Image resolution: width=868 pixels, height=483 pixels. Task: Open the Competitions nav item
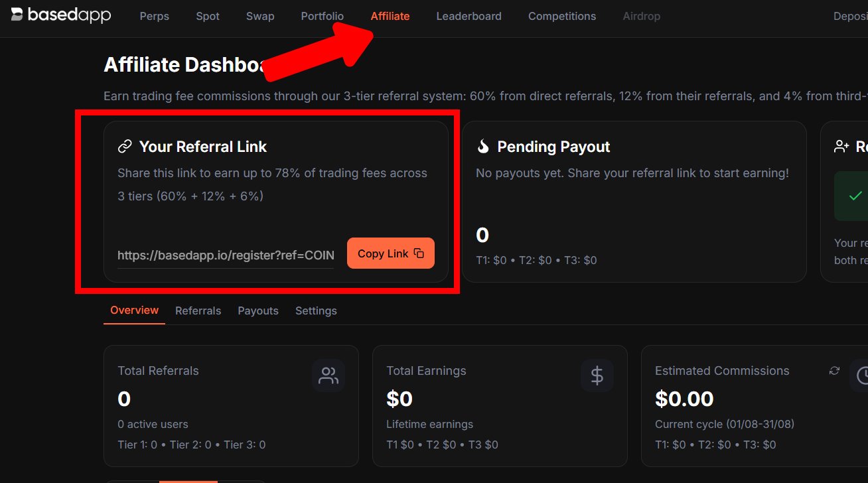pyautogui.click(x=562, y=16)
